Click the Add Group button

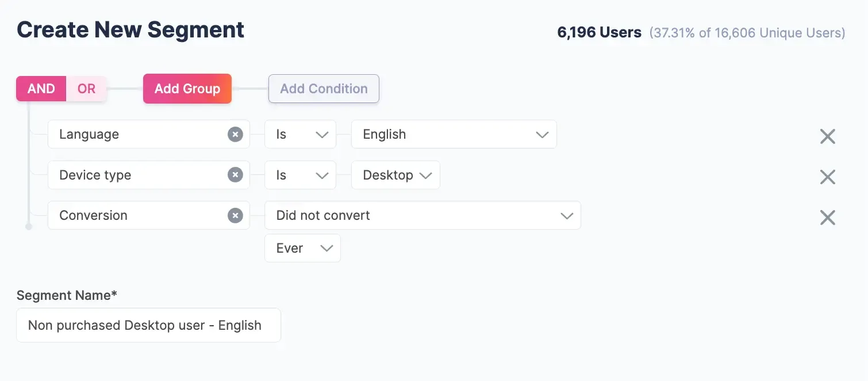pyautogui.click(x=187, y=88)
